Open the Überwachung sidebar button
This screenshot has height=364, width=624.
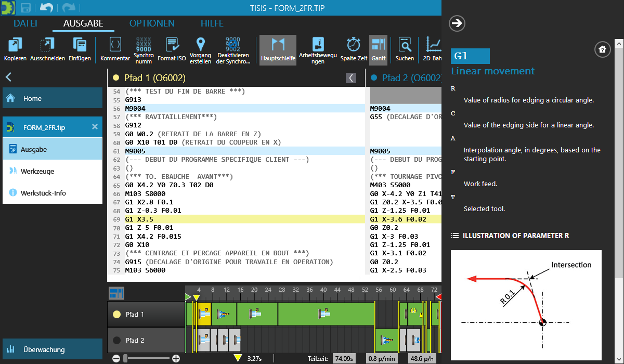52,349
